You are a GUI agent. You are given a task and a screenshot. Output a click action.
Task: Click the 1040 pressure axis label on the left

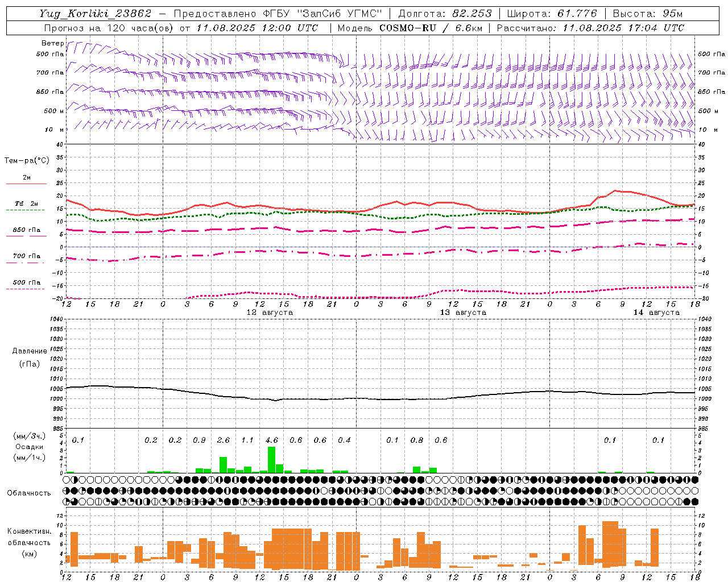(x=56, y=319)
